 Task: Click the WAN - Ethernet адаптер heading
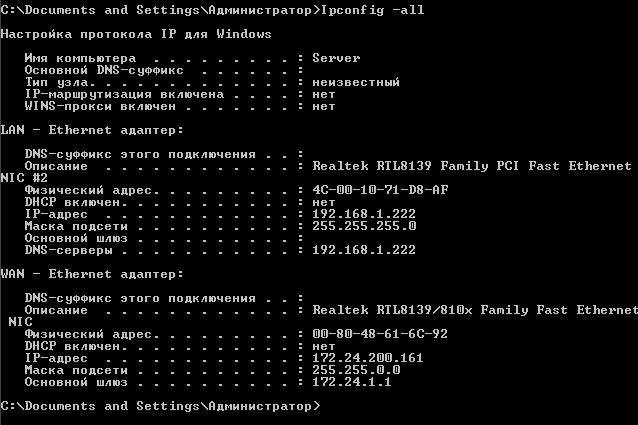click(x=92, y=274)
